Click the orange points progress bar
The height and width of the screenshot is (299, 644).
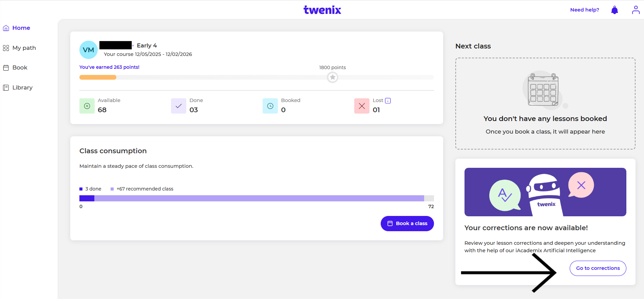tap(98, 78)
